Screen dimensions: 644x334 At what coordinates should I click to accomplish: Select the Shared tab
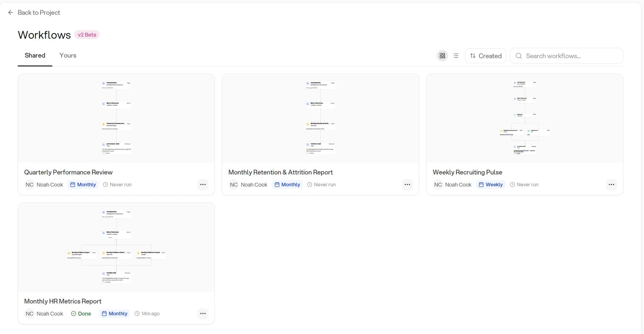pos(35,55)
